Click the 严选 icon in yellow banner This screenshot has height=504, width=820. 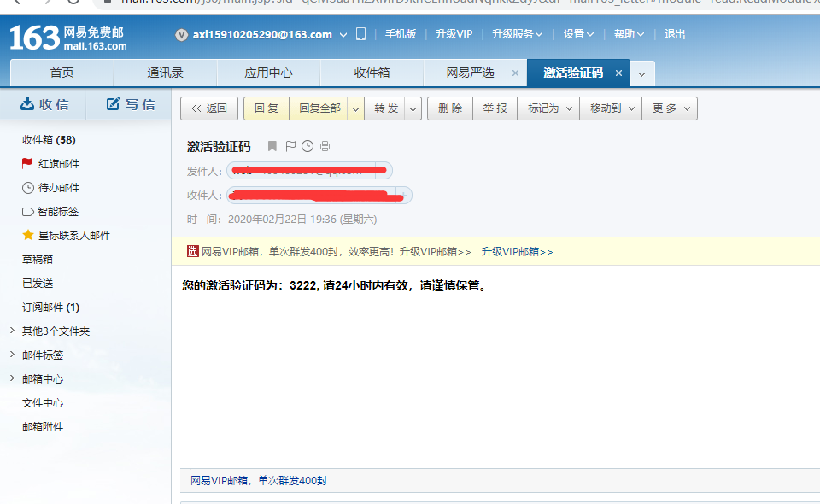pos(192,251)
